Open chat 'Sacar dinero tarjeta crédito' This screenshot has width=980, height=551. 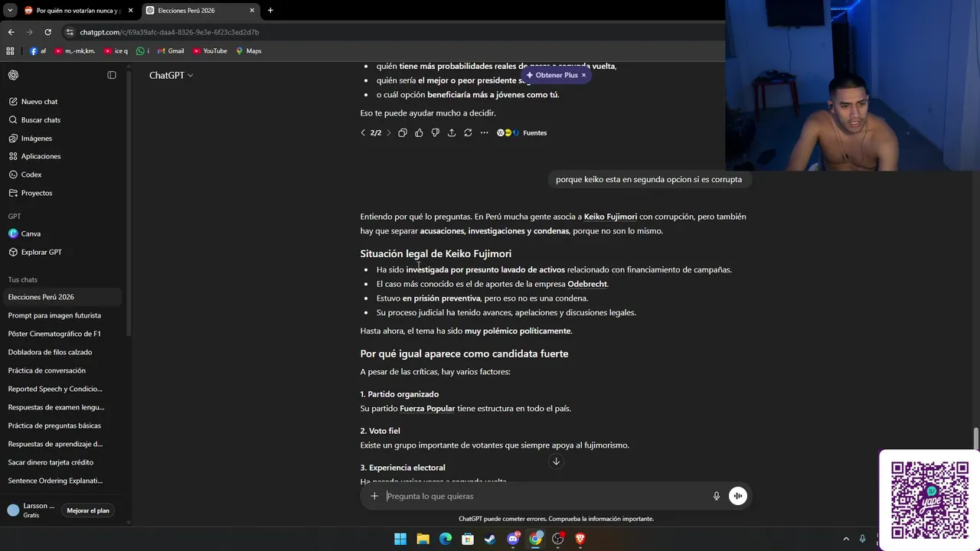tap(64, 462)
